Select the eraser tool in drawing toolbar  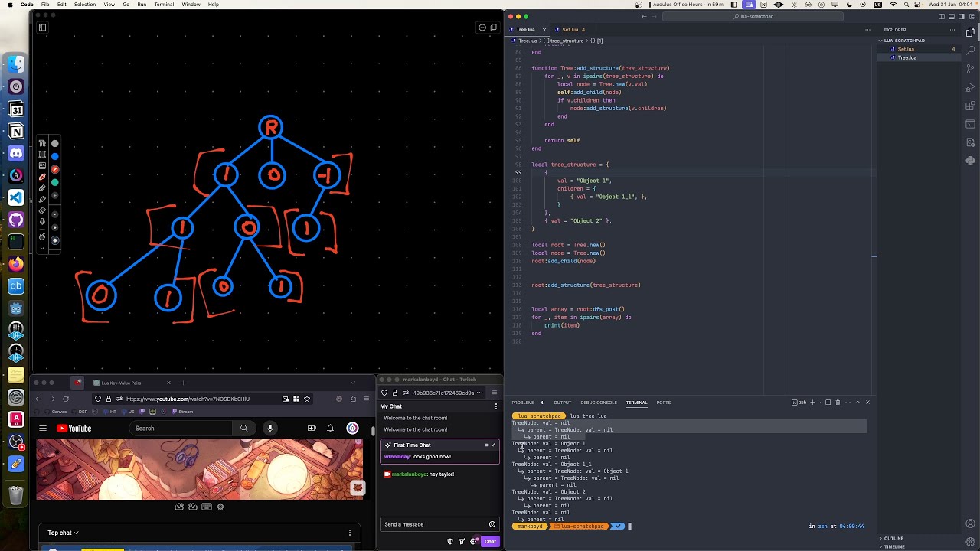[42, 210]
